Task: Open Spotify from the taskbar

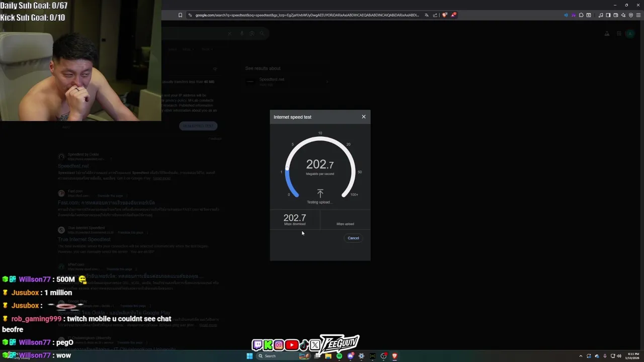Action: click(339, 356)
